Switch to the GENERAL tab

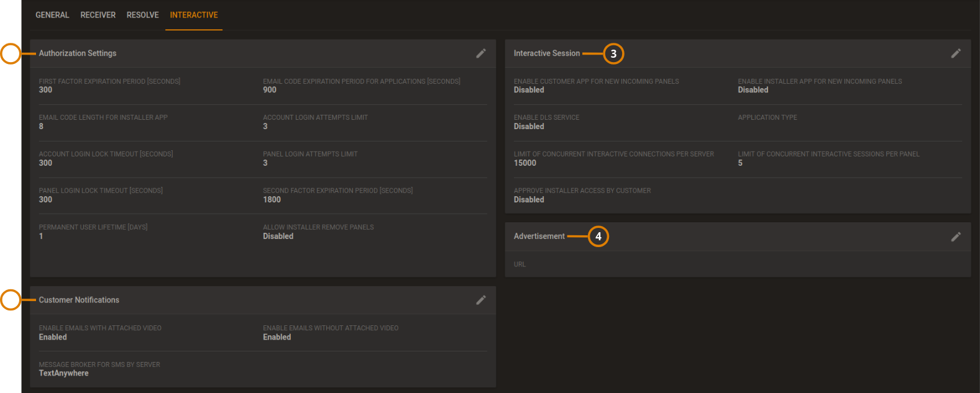pos(52,15)
